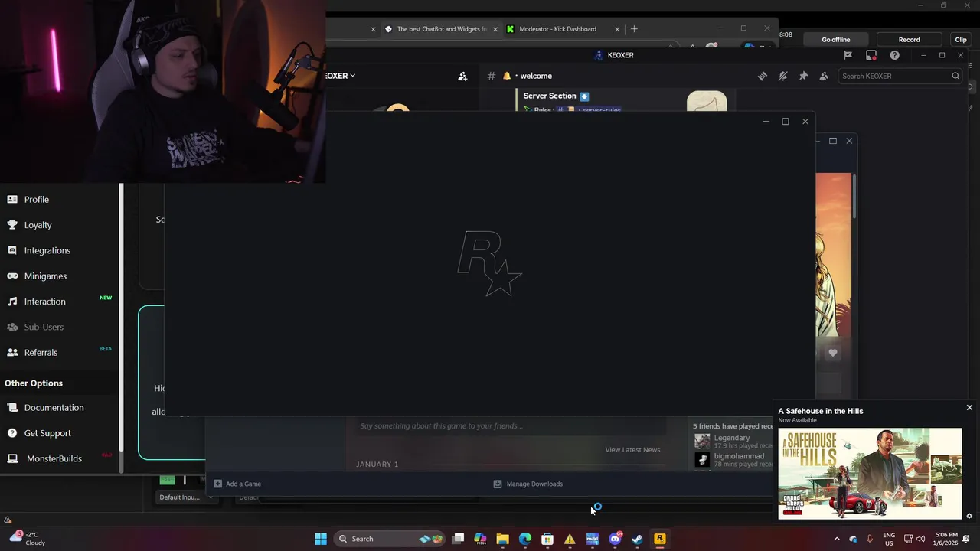The height and width of the screenshot is (551, 980).
Task: Click Go offline button
Action: 836,40
